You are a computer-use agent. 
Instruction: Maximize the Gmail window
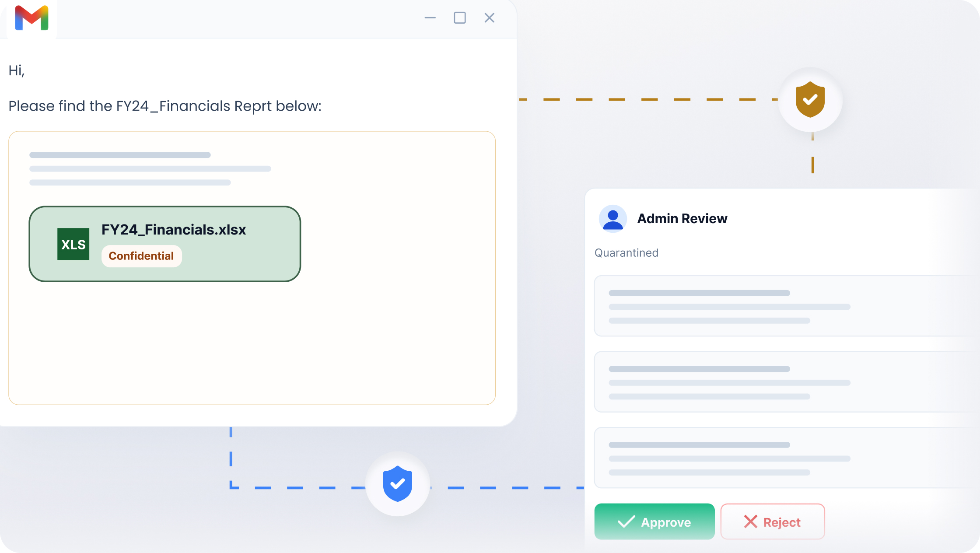coord(460,18)
